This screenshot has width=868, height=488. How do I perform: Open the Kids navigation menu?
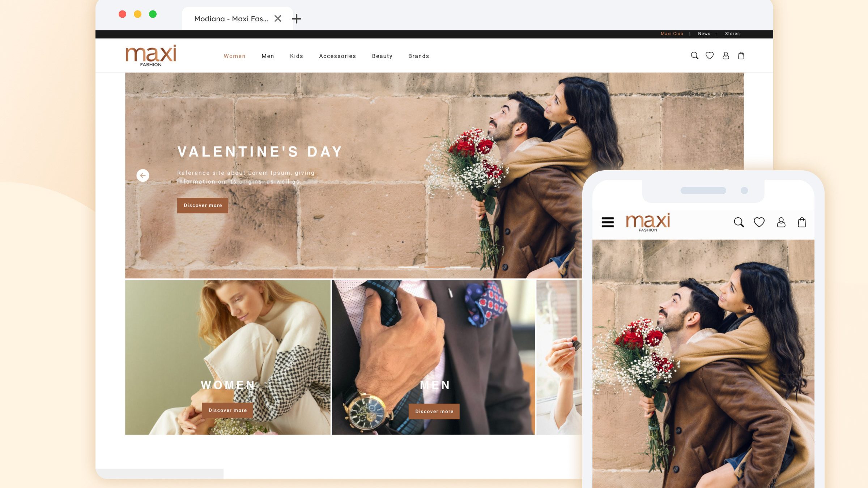coord(297,56)
